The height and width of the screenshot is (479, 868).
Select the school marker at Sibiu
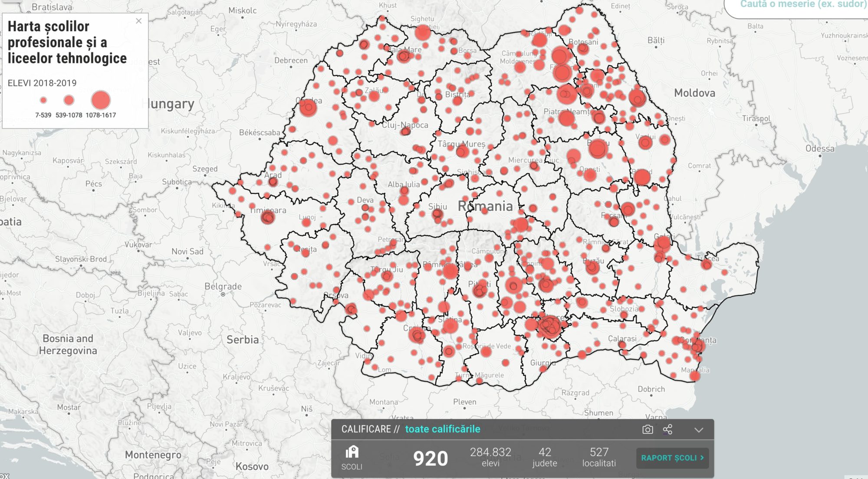pyautogui.click(x=438, y=214)
